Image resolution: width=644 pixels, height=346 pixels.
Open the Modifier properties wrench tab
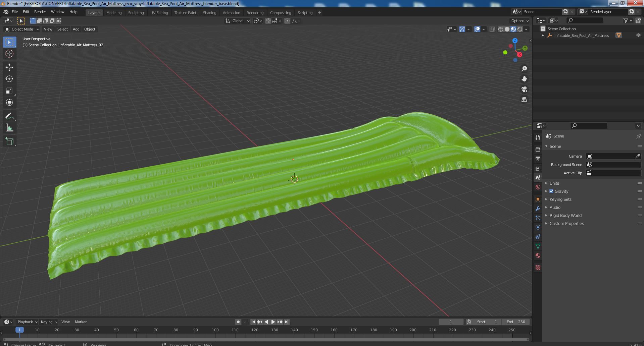(538, 209)
